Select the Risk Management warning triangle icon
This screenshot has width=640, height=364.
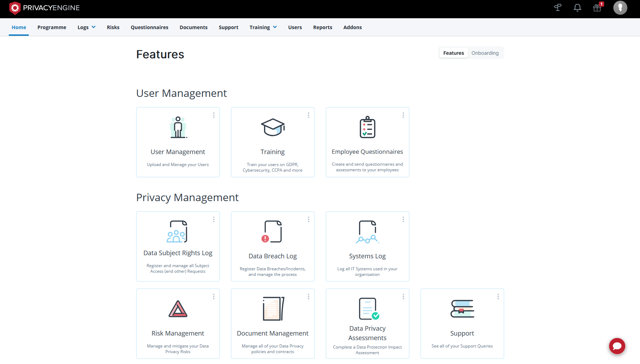(x=178, y=309)
